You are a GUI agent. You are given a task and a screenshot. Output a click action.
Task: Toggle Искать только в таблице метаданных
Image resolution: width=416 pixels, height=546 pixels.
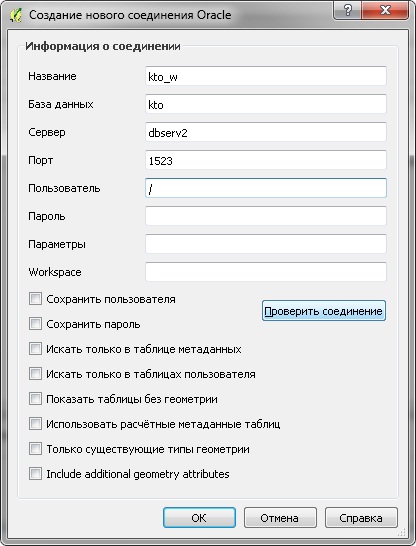click(35, 349)
